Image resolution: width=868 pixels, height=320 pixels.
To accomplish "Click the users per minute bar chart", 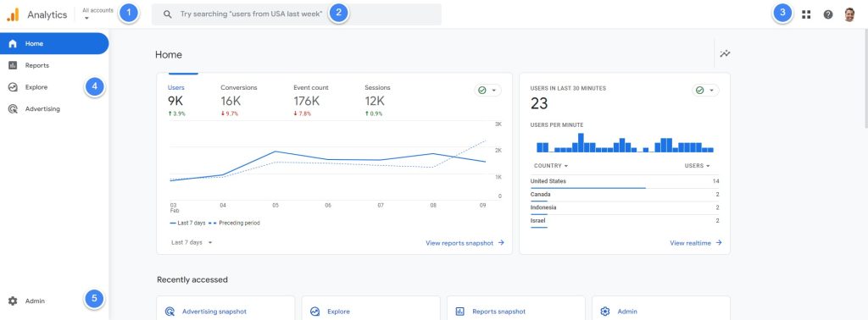I will click(625, 142).
